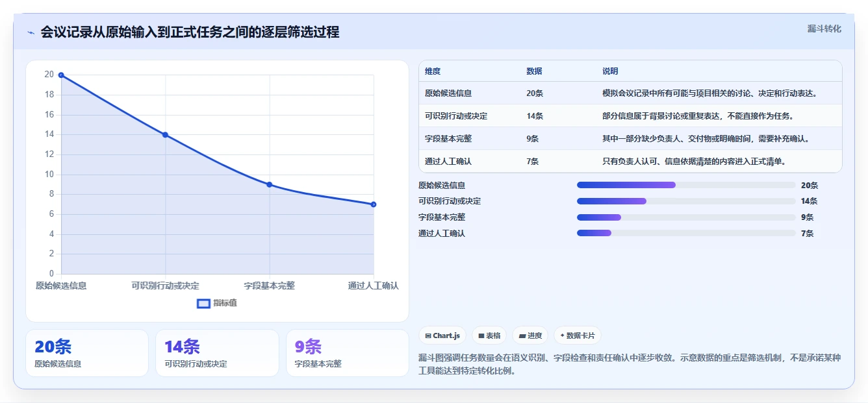Click the 漏斗转化 label in header

(824, 29)
